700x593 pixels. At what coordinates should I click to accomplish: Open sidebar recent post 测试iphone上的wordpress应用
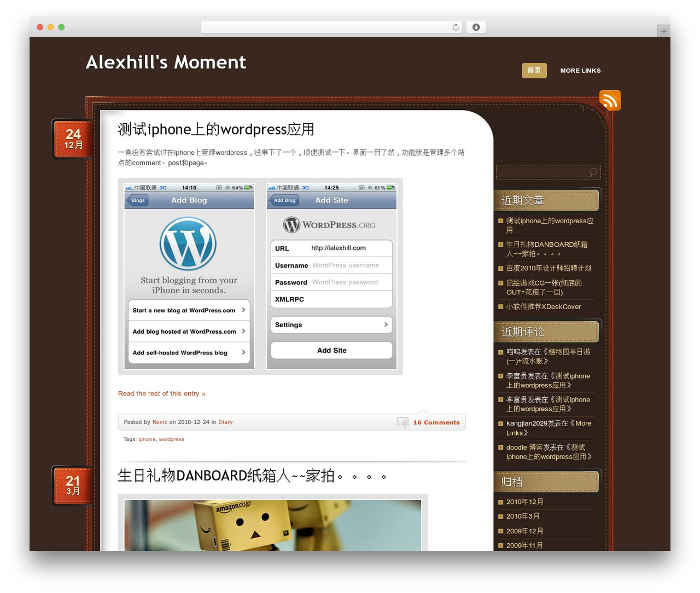(550, 225)
